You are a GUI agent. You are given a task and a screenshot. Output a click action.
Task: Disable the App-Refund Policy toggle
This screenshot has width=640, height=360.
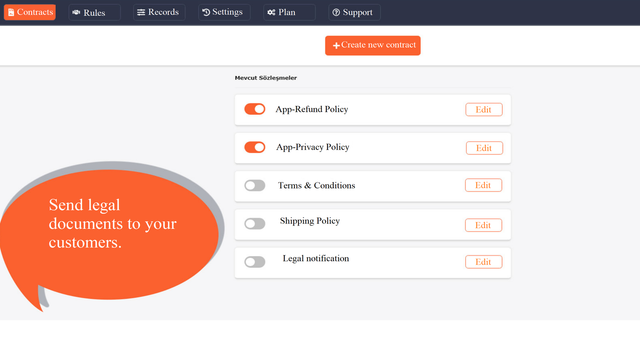(255, 109)
